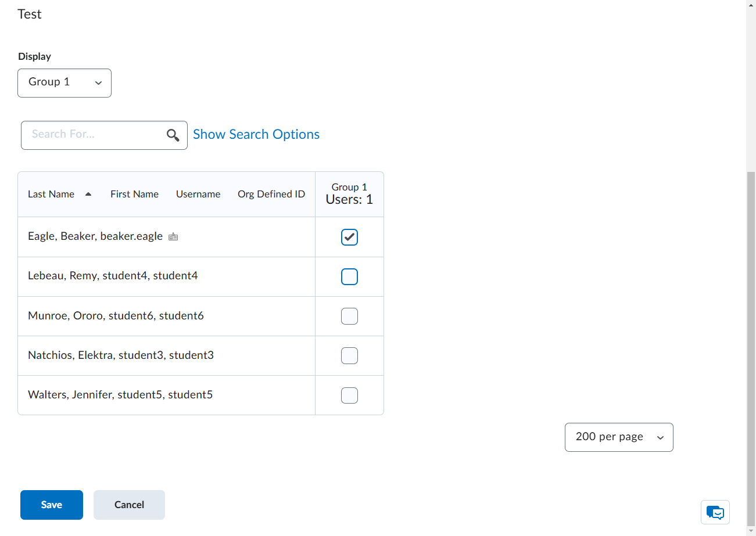Click the text "Natchios, Elektra, student3, student3"

[x=121, y=355]
